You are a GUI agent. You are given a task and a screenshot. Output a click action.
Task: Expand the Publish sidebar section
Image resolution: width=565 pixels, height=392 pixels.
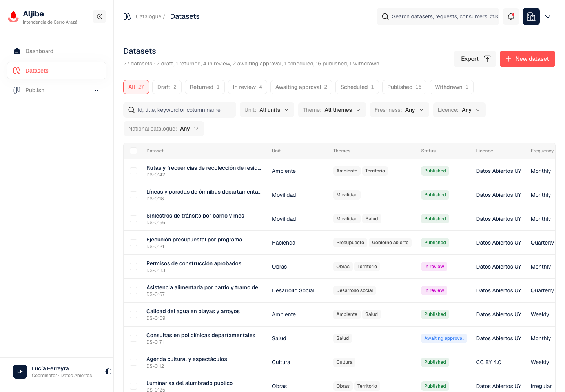click(x=56, y=90)
